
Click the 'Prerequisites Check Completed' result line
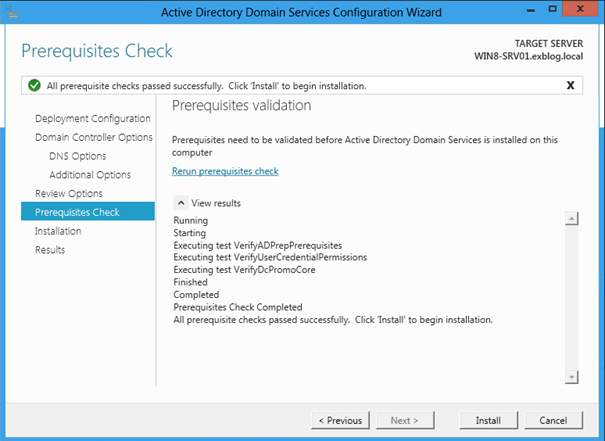(x=238, y=307)
